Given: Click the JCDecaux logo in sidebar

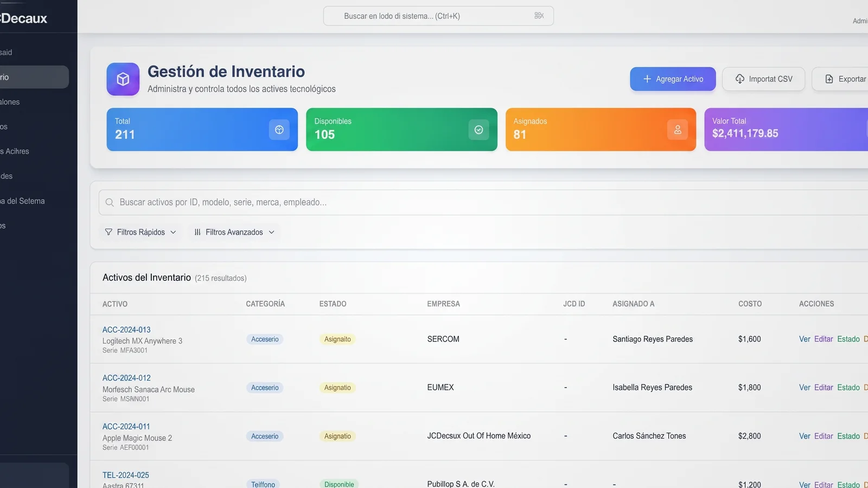Looking at the screenshot, I should (x=24, y=18).
